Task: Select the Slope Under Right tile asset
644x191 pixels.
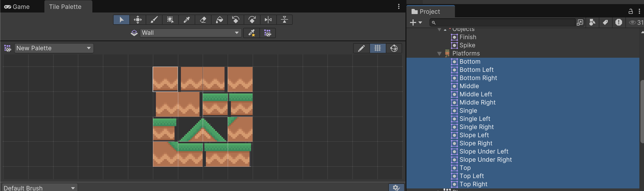Action: pyautogui.click(x=486, y=160)
